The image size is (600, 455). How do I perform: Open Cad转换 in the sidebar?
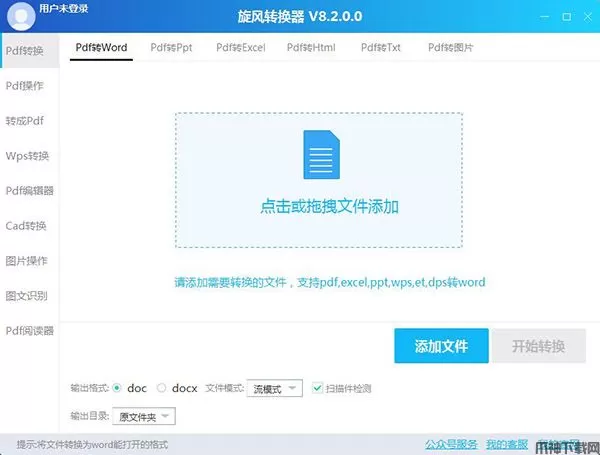(x=26, y=226)
